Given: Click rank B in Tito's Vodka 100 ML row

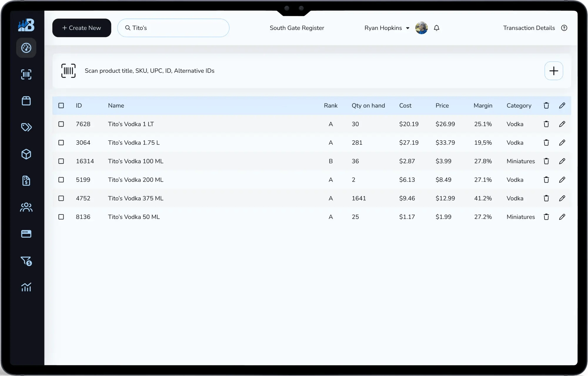Looking at the screenshot, I should tap(330, 161).
